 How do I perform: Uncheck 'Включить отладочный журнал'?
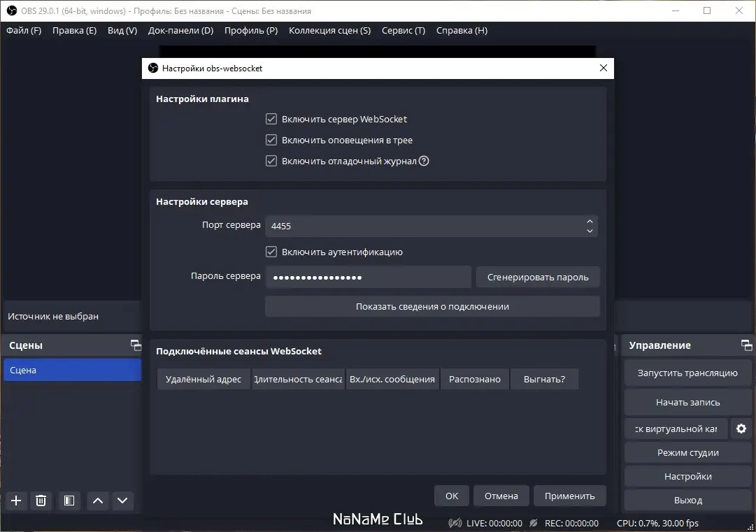point(271,161)
